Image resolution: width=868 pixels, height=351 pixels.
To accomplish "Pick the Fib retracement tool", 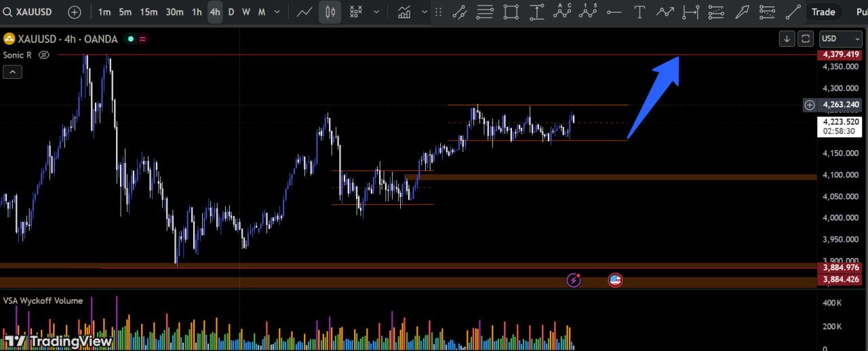I will pos(485,12).
